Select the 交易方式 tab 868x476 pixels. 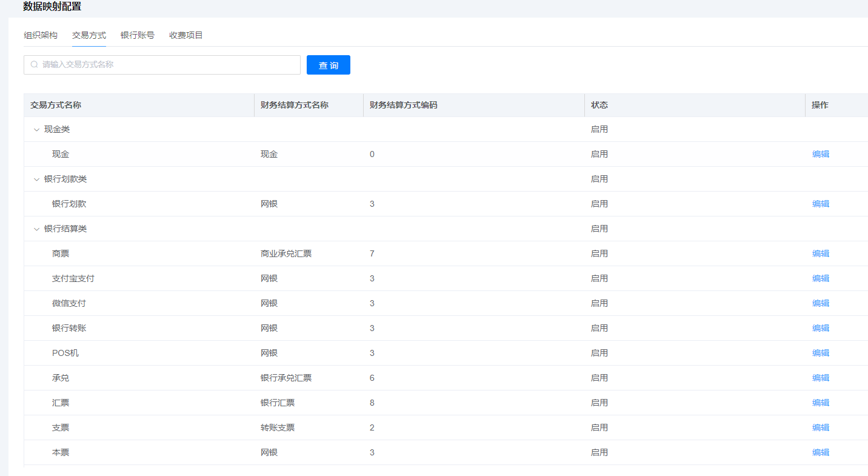[89, 35]
